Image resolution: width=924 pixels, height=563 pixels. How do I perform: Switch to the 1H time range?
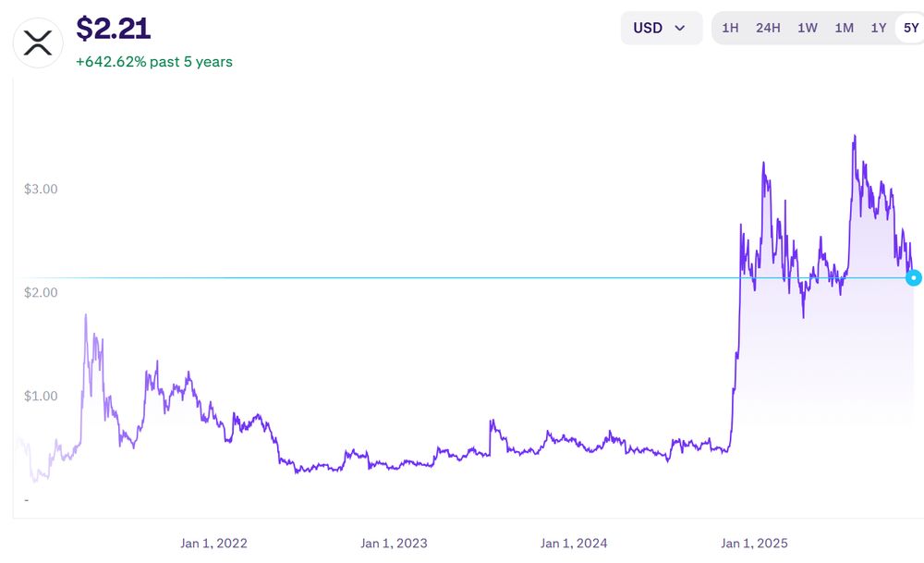pyautogui.click(x=730, y=28)
